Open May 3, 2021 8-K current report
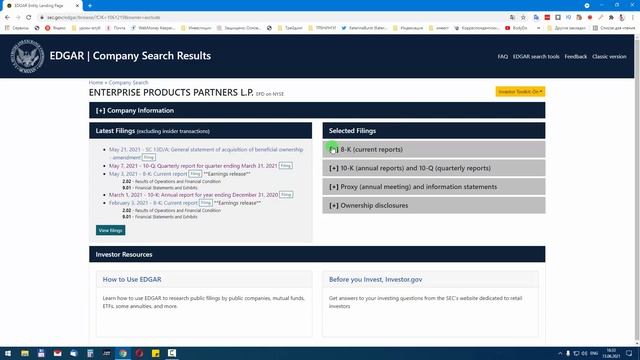 pyautogui.click(x=148, y=174)
